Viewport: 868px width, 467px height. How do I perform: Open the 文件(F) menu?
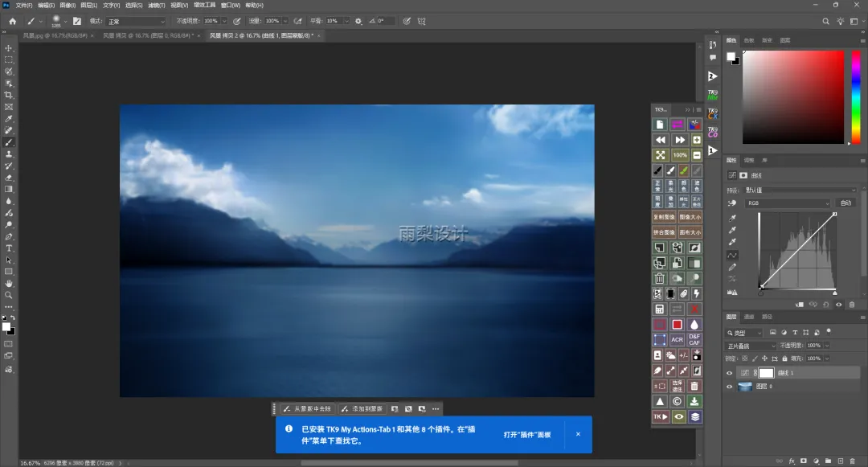pos(24,5)
